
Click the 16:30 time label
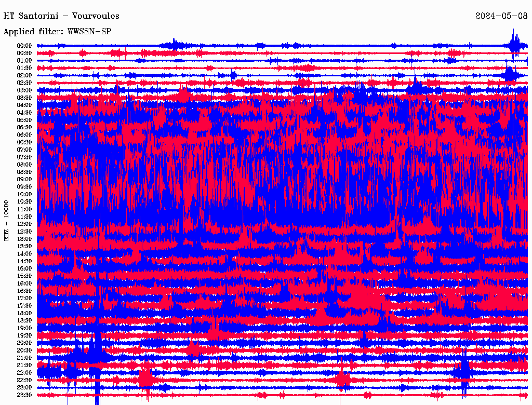click(24, 291)
